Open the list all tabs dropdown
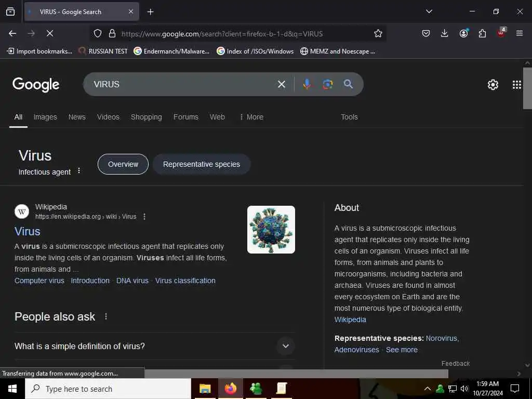 (429, 11)
